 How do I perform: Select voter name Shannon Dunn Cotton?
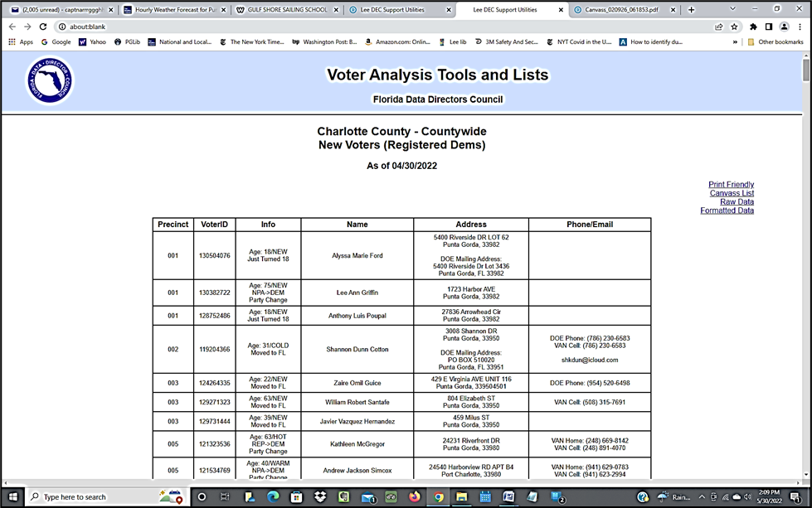pyautogui.click(x=357, y=349)
